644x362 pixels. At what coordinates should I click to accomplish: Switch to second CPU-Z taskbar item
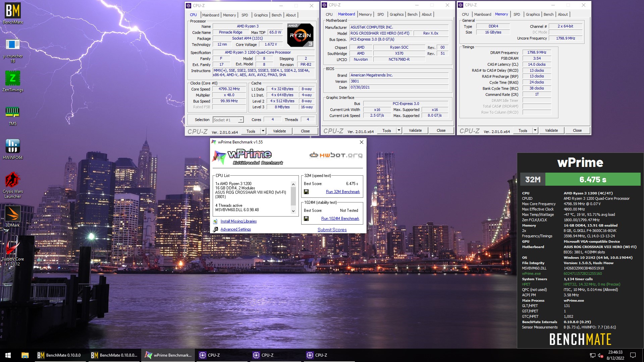[x=275, y=355]
